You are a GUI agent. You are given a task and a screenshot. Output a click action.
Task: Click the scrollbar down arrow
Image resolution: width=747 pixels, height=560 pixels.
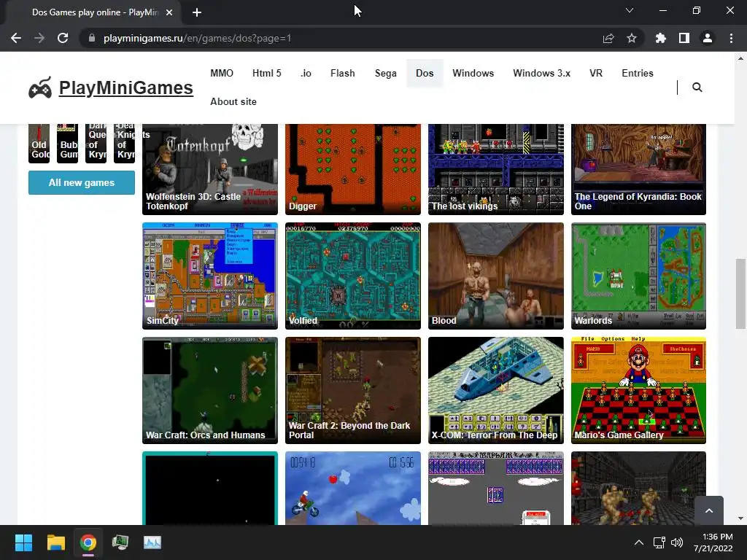[740, 518]
